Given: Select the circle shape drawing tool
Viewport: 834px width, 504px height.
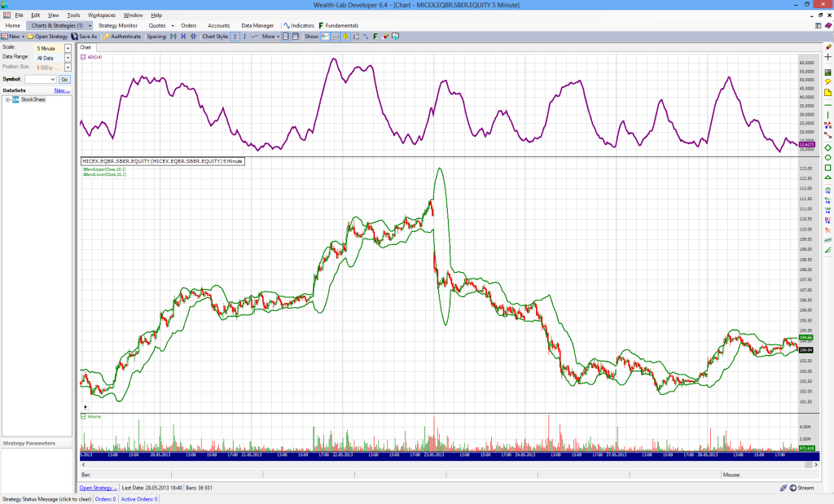Looking at the screenshot, I should (x=827, y=157).
